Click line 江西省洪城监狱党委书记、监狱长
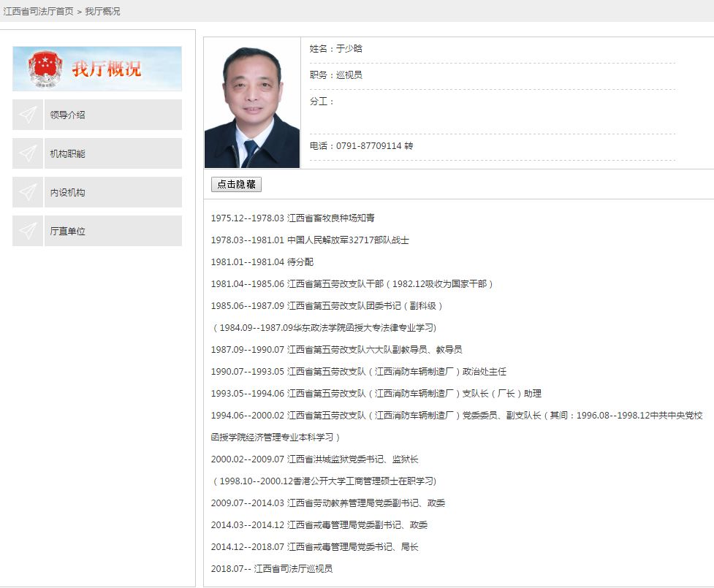 click(x=315, y=459)
